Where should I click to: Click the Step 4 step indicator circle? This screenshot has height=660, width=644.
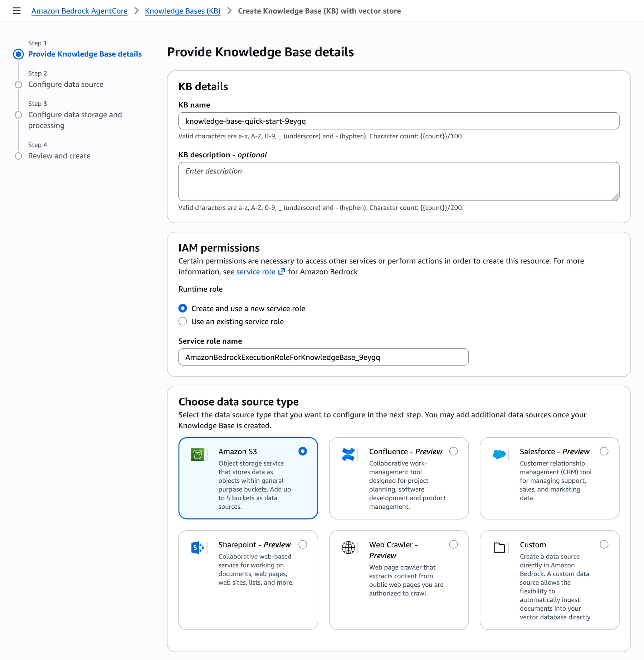pyautogui.click(x=18, y=156)
